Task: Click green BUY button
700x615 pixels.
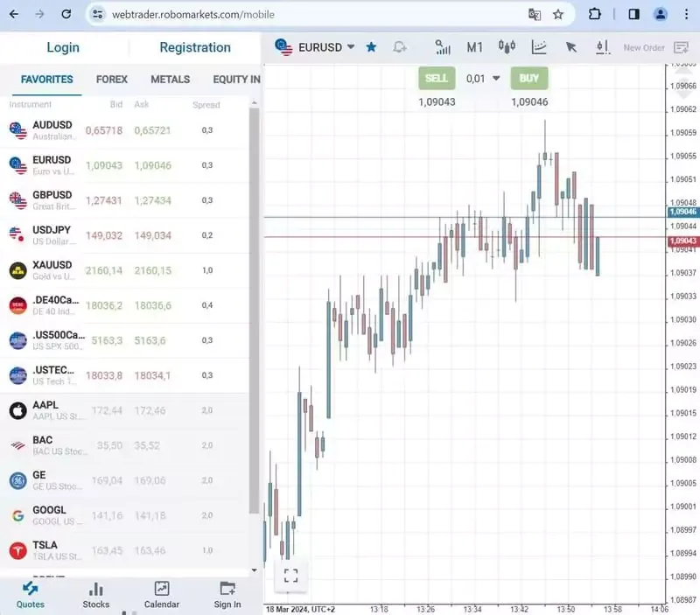Action: click(x=529, y=79)
